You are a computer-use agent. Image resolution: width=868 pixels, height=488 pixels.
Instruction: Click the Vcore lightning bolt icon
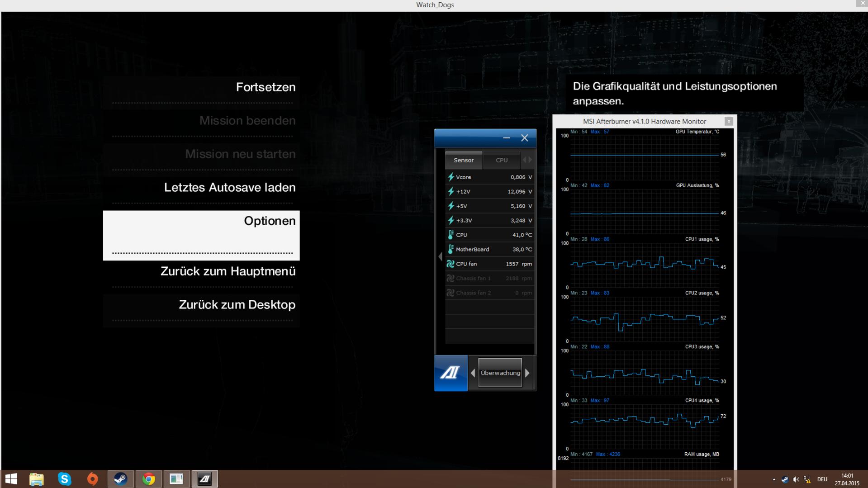451,177
